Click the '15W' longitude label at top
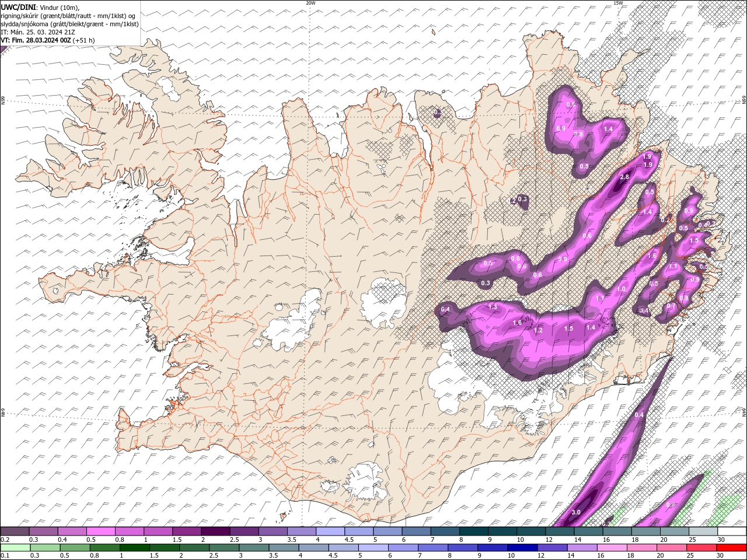This screenshot has height=560, width=747. 617,3
